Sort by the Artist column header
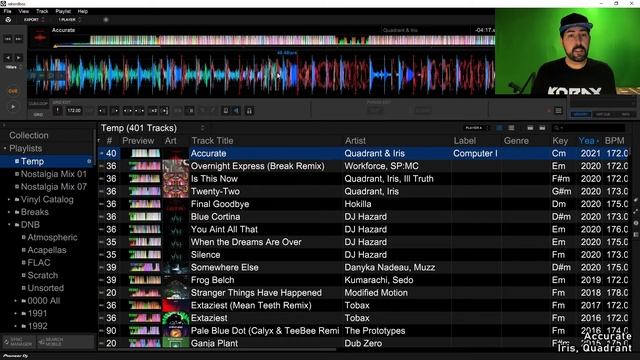This screenshot has width=640, height=360. tap(355, 140)
